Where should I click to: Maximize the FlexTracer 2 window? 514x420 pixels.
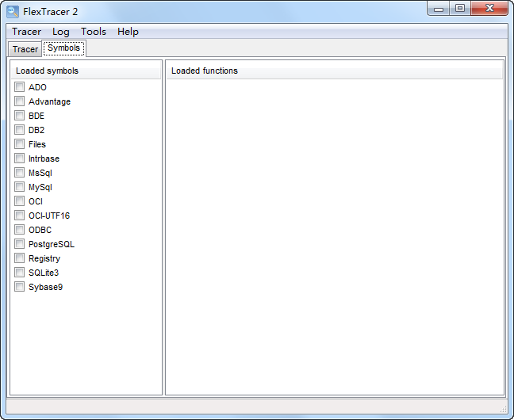[460, 8]
